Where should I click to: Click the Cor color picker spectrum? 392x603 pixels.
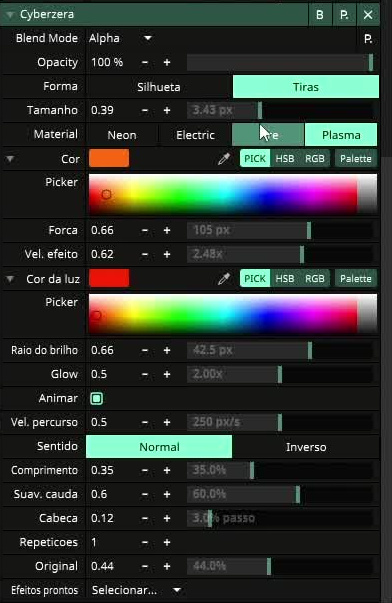point(233,194)
